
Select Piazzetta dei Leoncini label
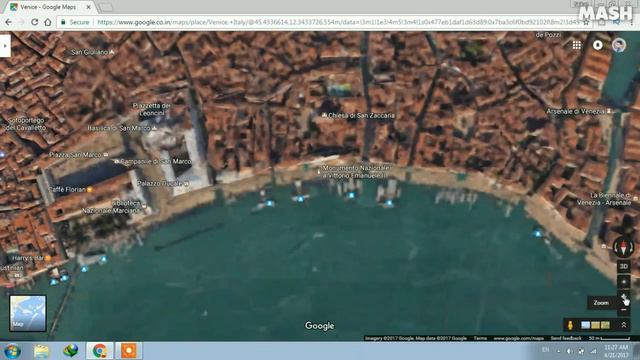pos(151,109)
